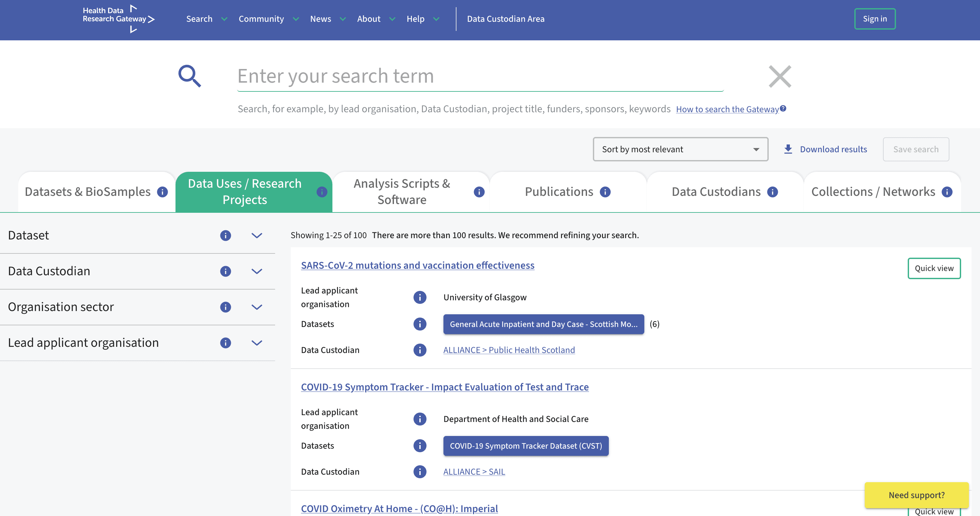The width and height of the screenshot is (980, 516).
Task: Open info icon on Analysis Scripts & Software tab
Action: [x=479, y=192]
